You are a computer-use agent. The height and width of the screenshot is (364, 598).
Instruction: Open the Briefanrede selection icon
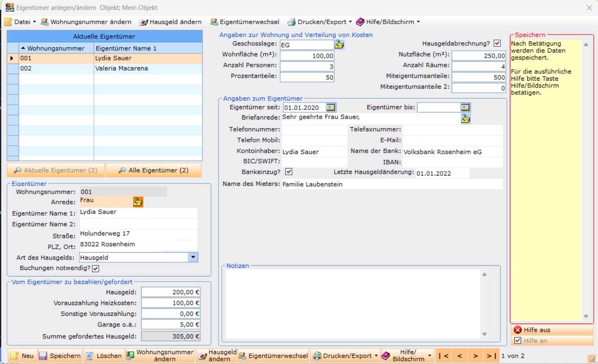pyautogui.click(x=465, y=119)
